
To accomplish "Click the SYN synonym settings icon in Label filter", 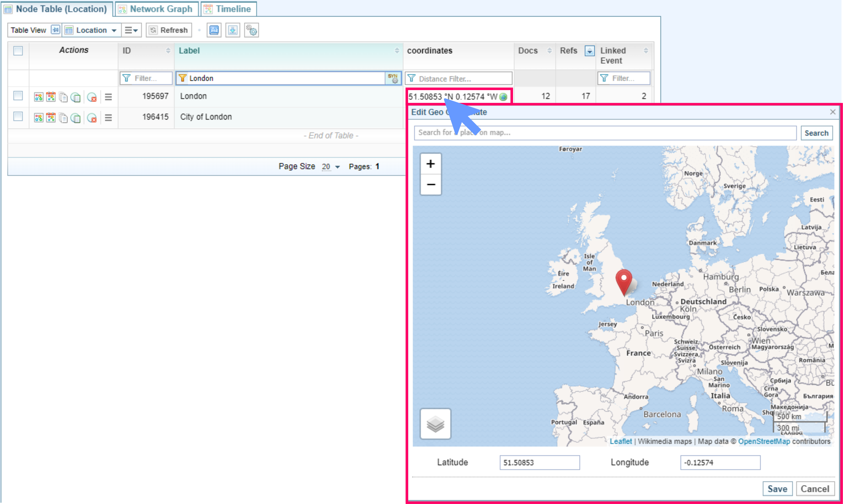I will pyautogui.click(x=393, y=79).
